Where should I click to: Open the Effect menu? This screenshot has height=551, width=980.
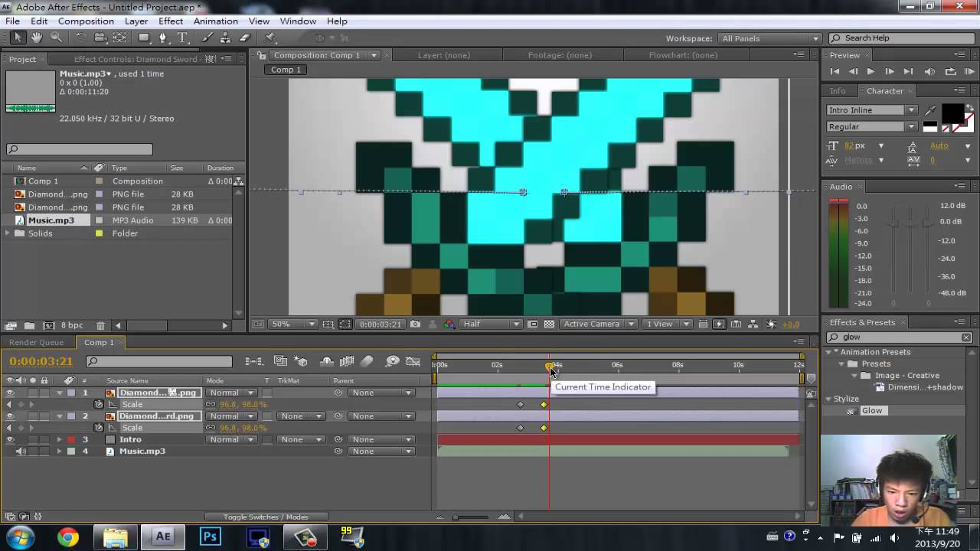pos(171,21)
